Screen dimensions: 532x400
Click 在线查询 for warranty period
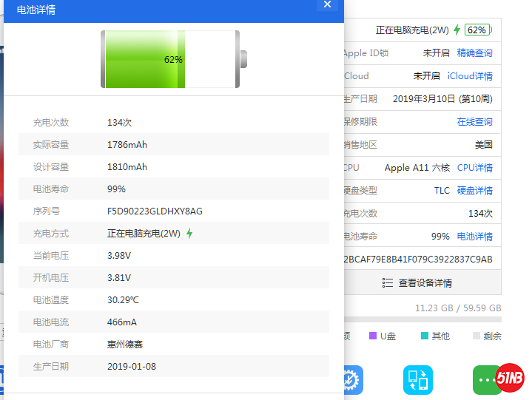coord(474,122)
